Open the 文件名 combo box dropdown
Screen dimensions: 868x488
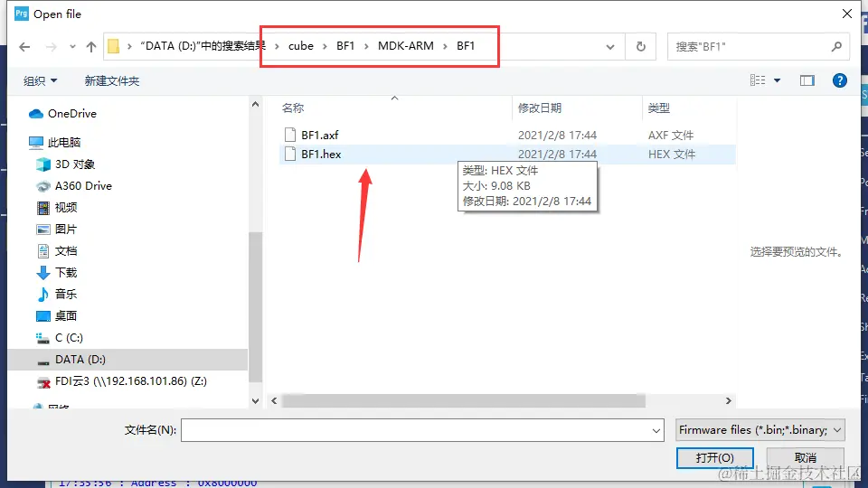pos(656,430)
